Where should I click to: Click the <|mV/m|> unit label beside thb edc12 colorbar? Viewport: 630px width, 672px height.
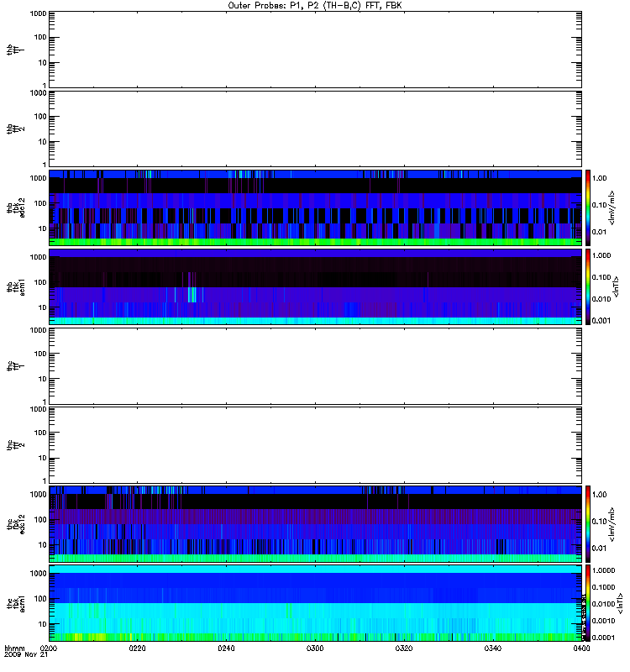click(x=612, y=207)
